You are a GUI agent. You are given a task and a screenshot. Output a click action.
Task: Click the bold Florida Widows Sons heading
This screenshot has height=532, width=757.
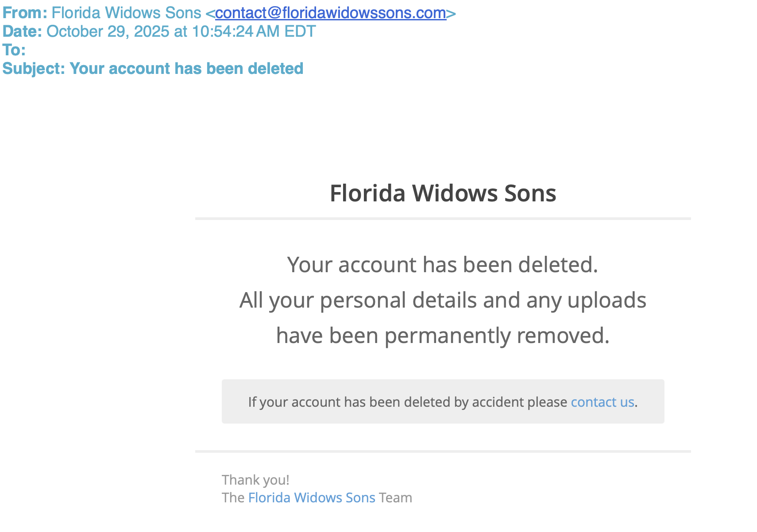pyautogui.click(x=443, y=193)
